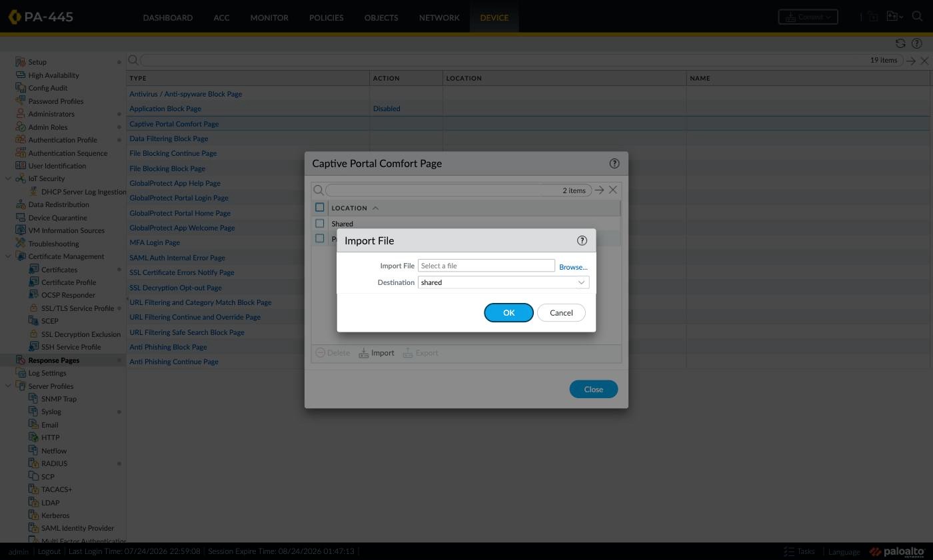Check the Shared row checkbox
Image resolution: width=933 pixels, height=560 pixels.
(320, 223)
